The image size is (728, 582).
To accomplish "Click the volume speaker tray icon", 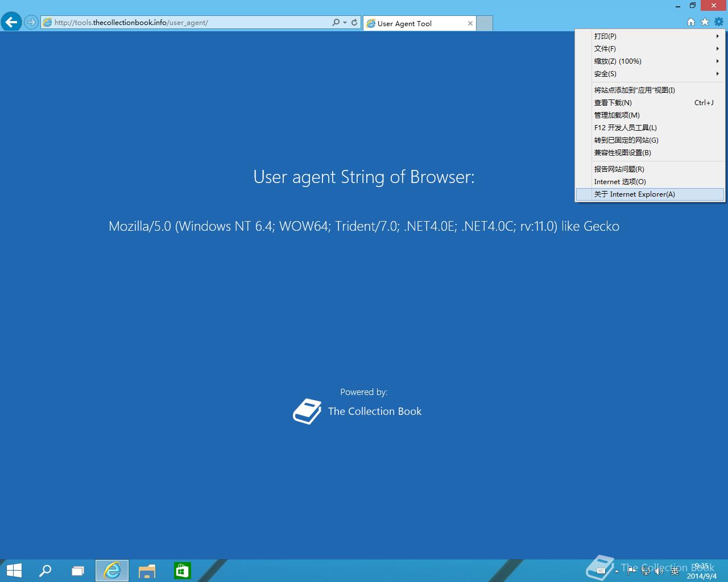I will tap(659, 571).
